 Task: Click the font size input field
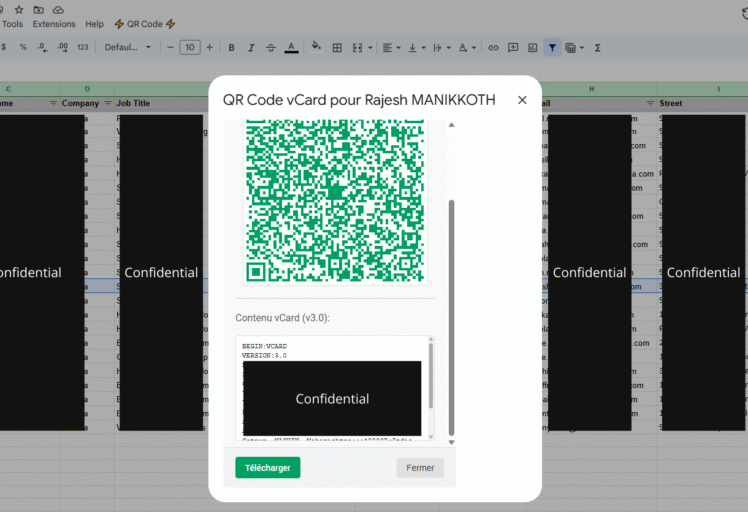coord(189,47)
